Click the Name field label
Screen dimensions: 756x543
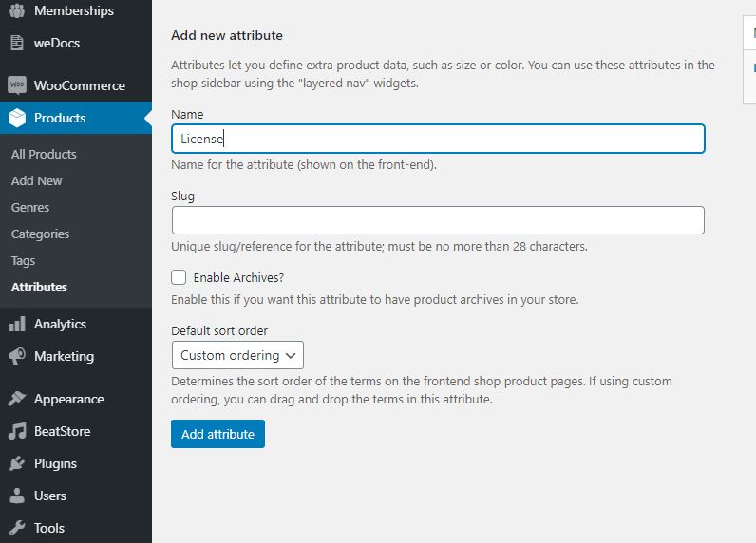click(x=187, y=114)
